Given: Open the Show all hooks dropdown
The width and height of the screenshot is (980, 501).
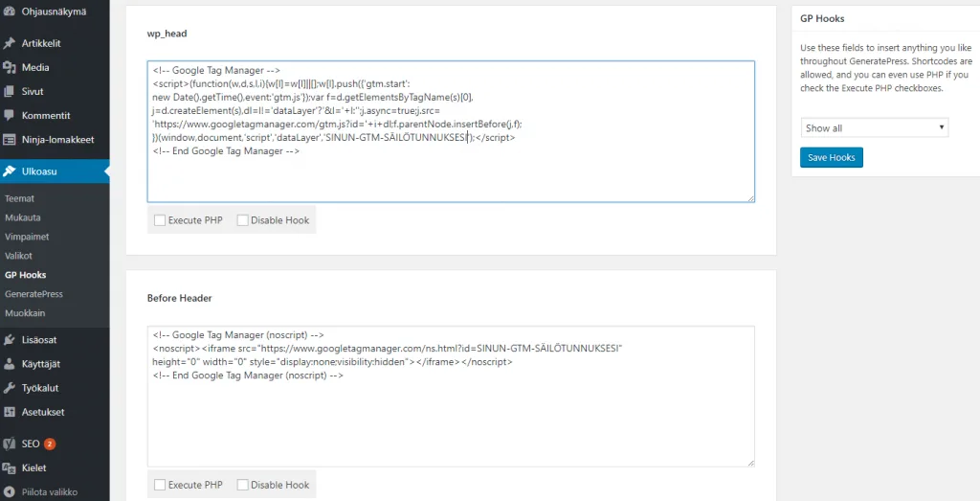Looking at the screenshot, I should (874, 127).
